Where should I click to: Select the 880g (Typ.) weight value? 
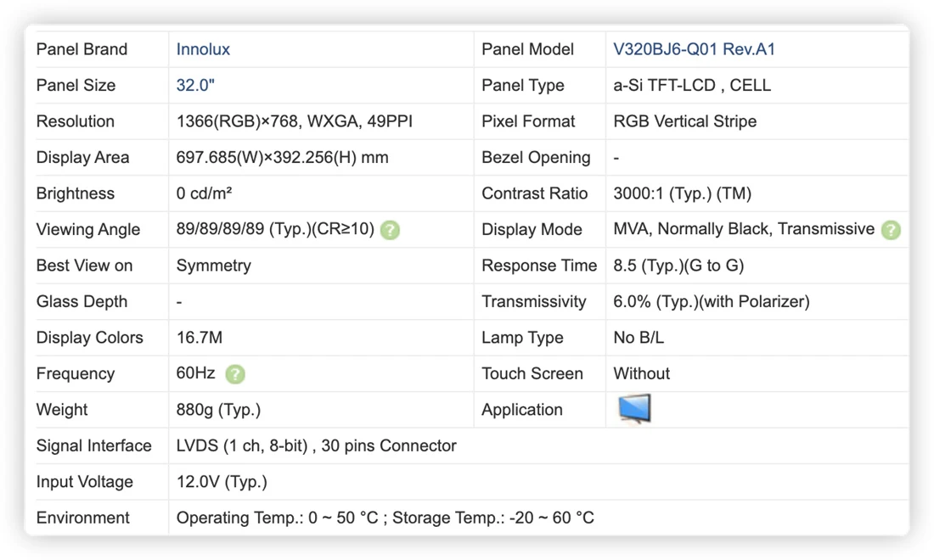218,410
